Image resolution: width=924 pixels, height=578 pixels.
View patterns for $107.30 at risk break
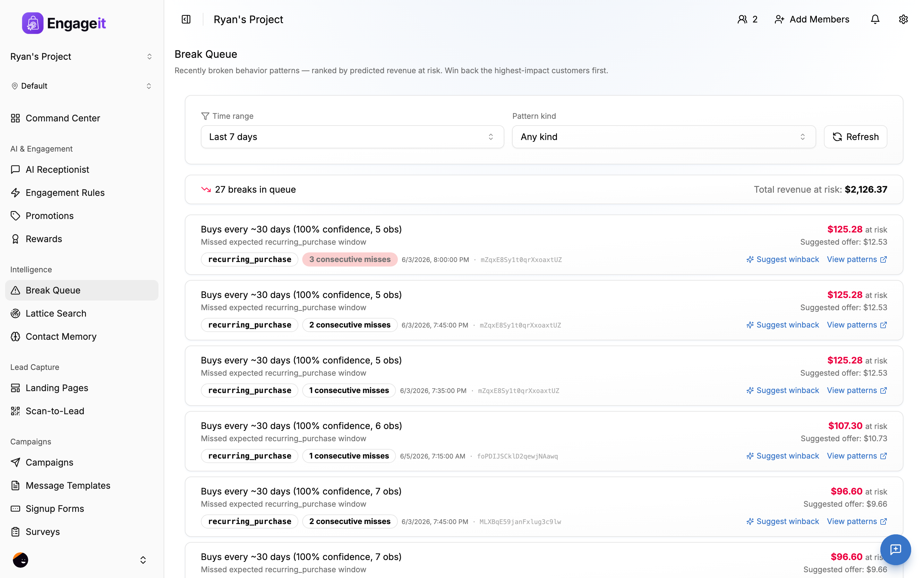857,456
